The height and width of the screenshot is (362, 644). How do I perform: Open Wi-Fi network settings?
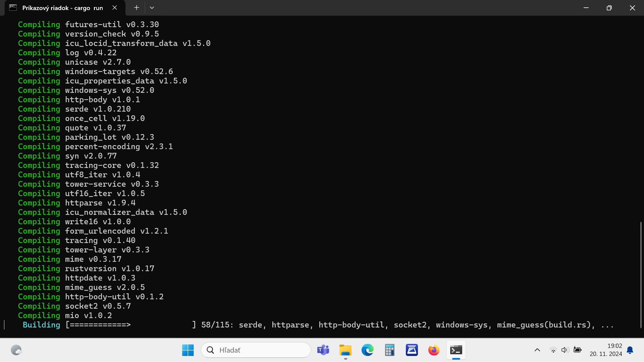pos(553,350)
